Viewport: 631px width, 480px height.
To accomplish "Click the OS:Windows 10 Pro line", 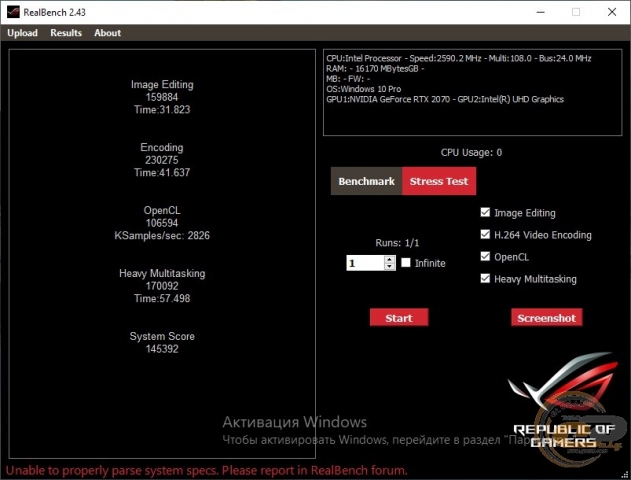I will pos(364,89).
